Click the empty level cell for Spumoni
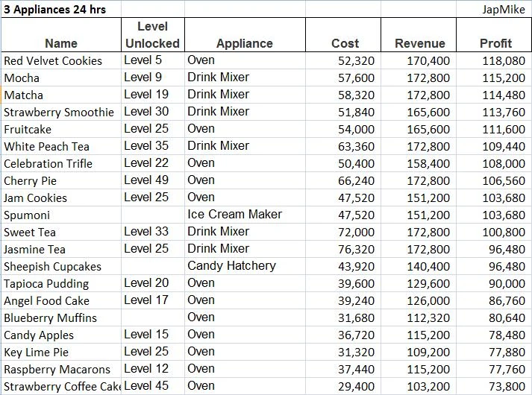The height and width of the screenshot is (395, 532). point(153,215)
